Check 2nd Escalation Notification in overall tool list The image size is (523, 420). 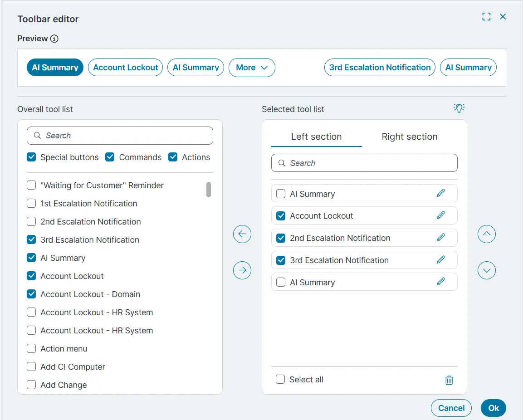pyautogui.click(x=31, y=221)
